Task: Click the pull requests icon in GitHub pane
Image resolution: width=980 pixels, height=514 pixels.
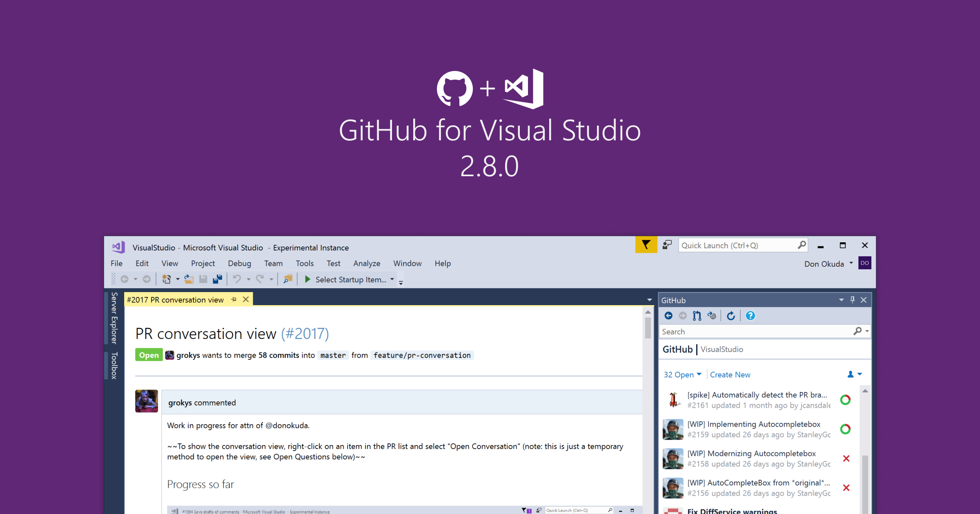Action: 697,316
